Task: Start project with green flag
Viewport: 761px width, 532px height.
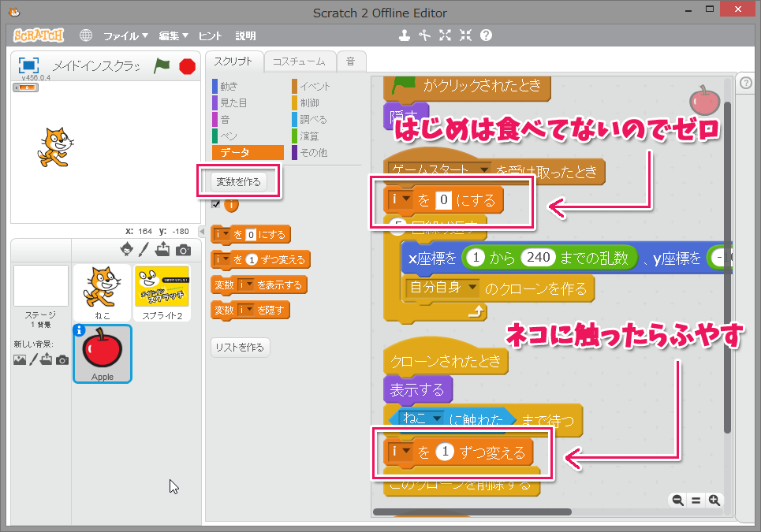Action: (162, 66)
